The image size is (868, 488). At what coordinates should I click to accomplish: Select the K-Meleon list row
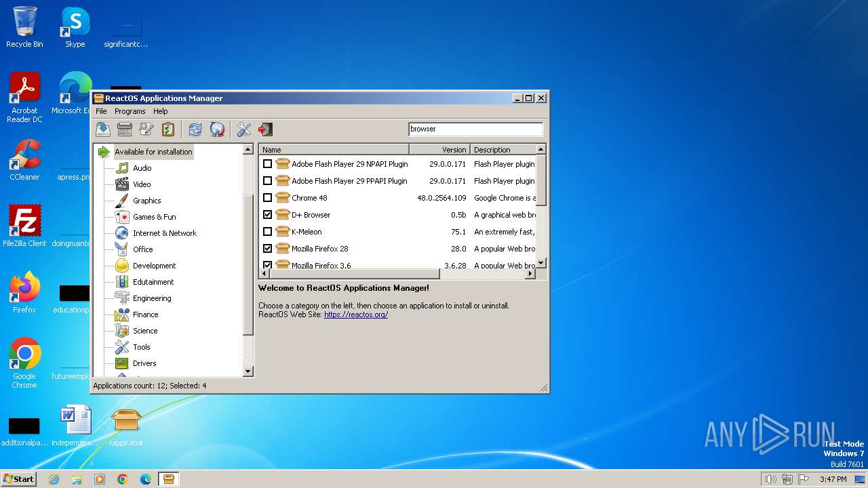[397, 232]
